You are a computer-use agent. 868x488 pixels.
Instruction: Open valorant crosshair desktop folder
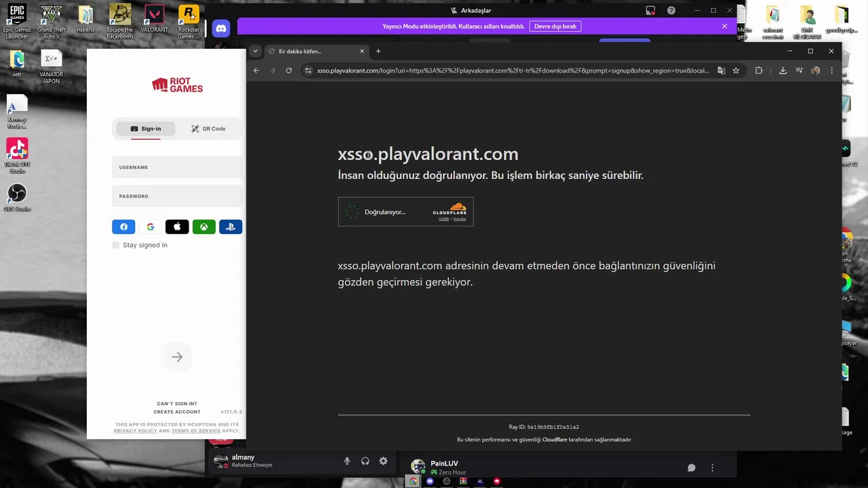[x=772, y=22]
